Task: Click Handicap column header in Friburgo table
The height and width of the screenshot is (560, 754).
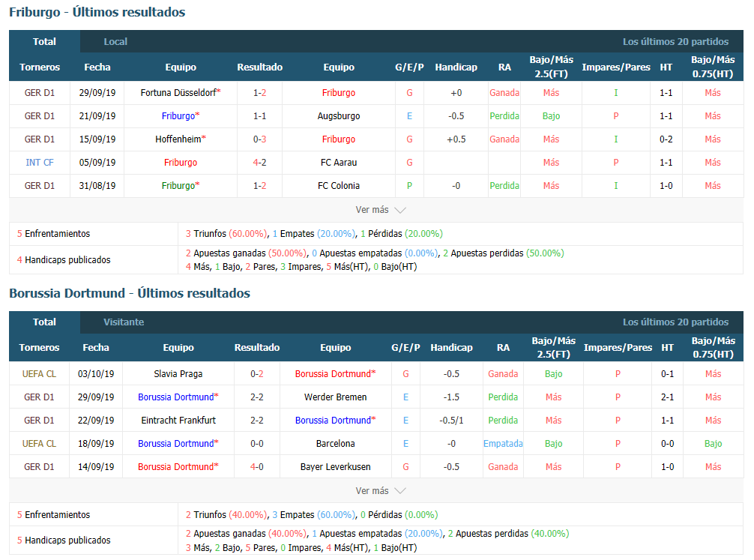Action: [x=456, y=67]
